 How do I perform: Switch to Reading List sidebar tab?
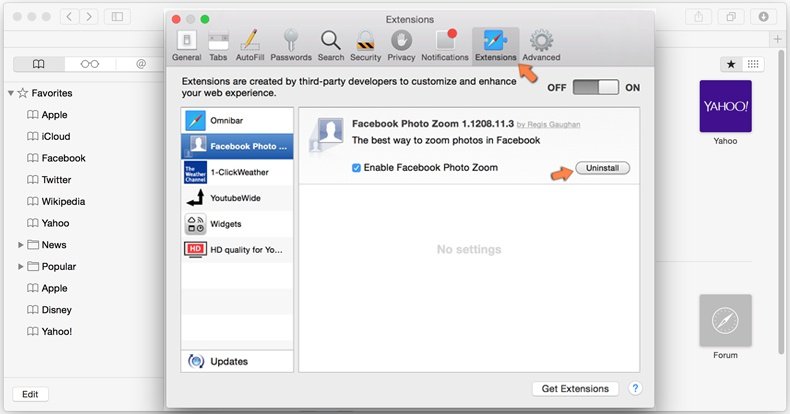click(90, 64)
